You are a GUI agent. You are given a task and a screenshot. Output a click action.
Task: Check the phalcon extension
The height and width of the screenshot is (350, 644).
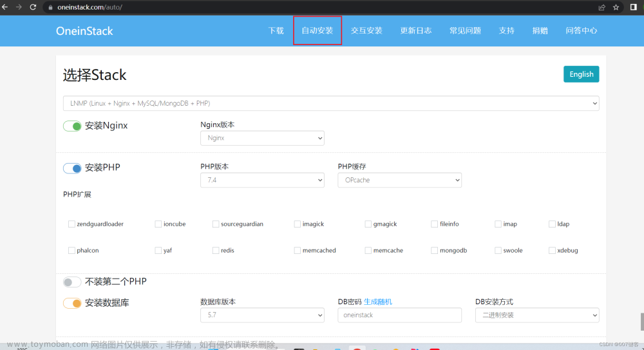coord(71,250)
